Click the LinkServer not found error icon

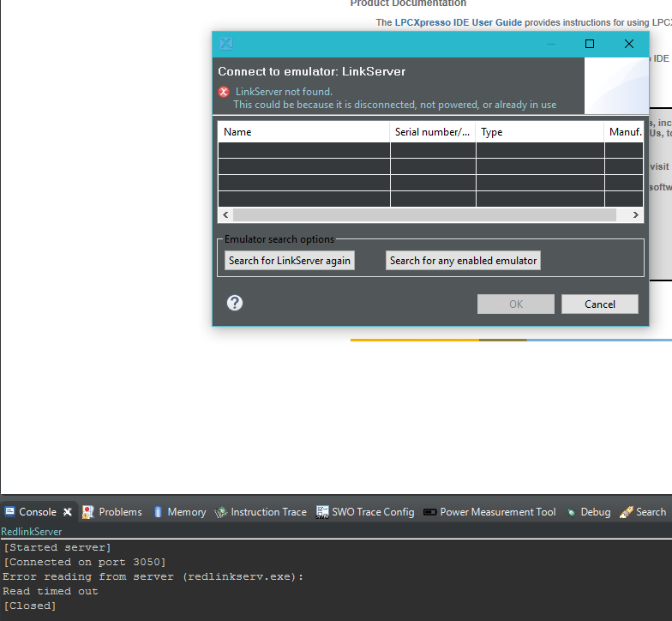[224, 92]
